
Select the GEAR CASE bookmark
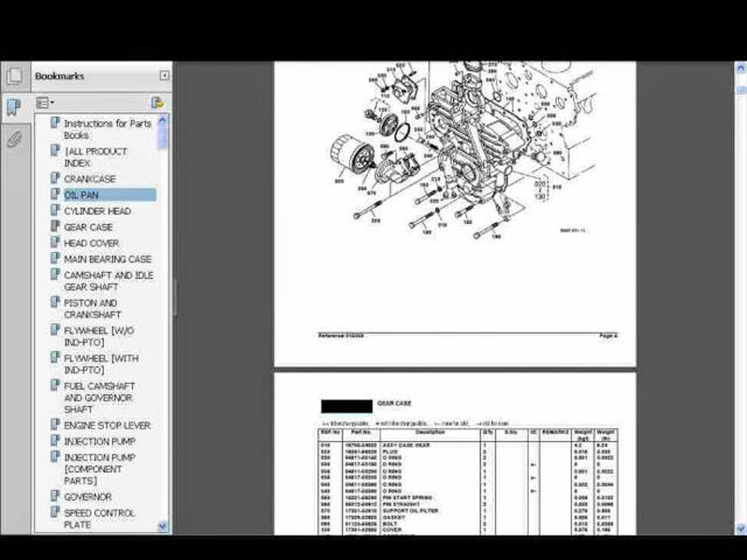[x=88, y=227]
